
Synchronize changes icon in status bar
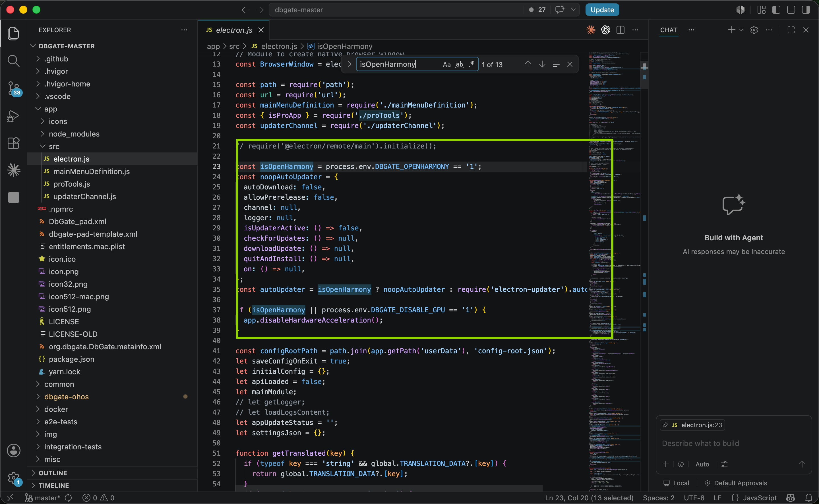coord(68,498)
